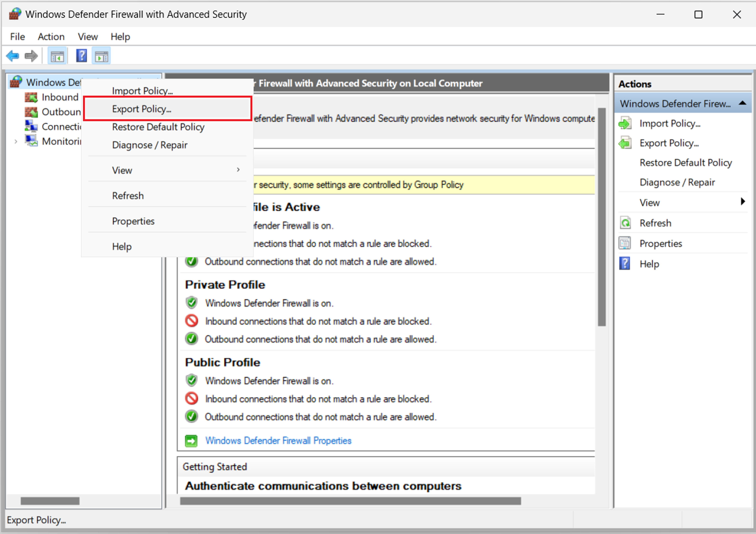Image resolution: width=756 pixels, height=534 pixels.
Task: Click Diagnose / Repair in the Actions pane
Action: coord(677,182)
